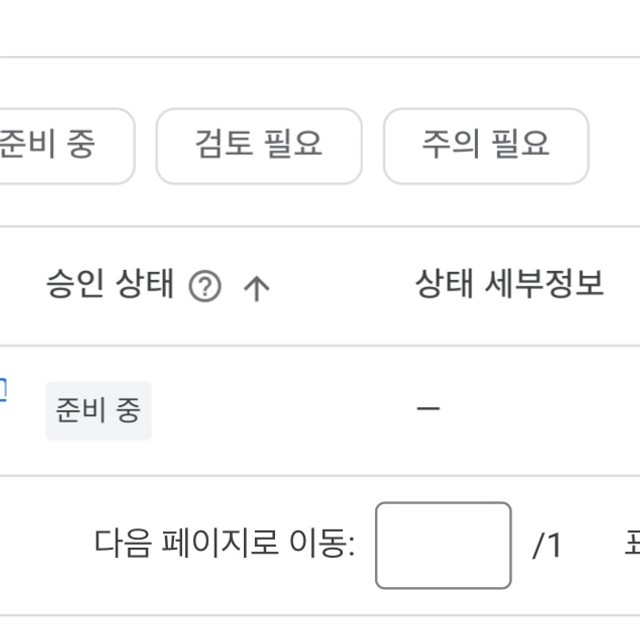
Task: Click blank pagination area left of 다음 페이지로 이동
Action: tap(45, 545)
